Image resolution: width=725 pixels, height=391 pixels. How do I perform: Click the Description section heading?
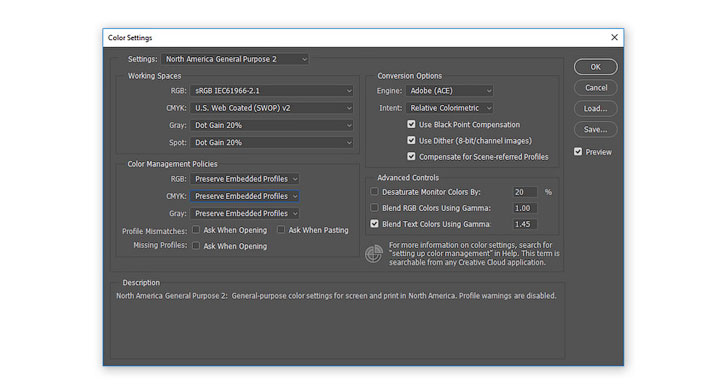click(141, 282)
